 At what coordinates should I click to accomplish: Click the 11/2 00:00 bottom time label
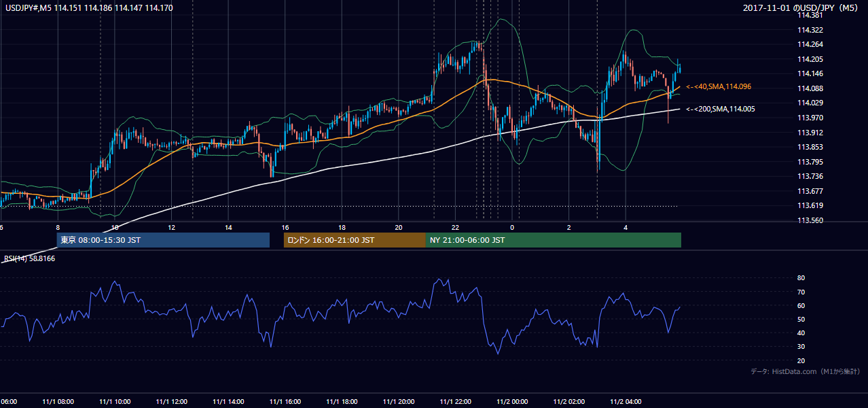coord(513,402)
